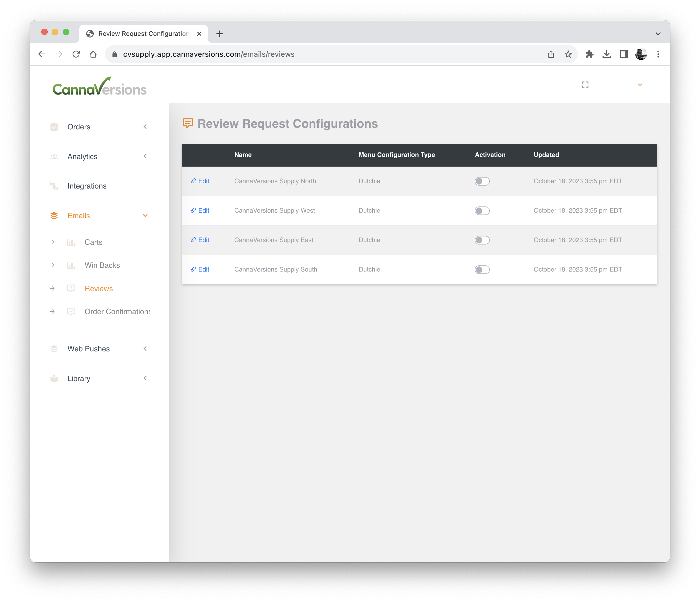Click the CannaVersions logo
Viewport: 700px width, 602px height.
[x=99, y=86]
